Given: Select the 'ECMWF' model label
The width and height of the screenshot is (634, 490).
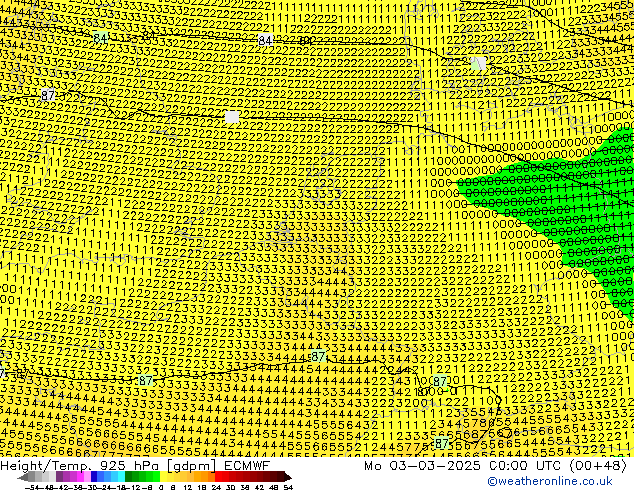Looking at the screenshot, I should (x=246, y=466).
